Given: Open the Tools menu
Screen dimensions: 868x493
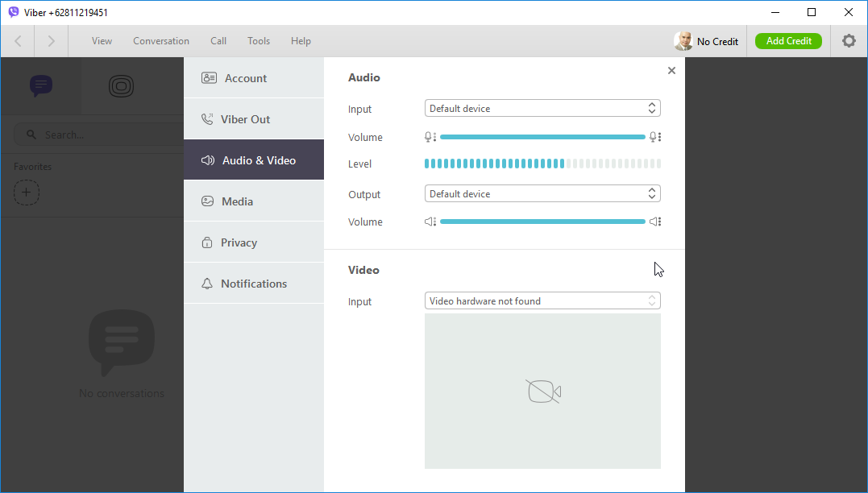Looking at the screenshot, I should click(259, 41).
